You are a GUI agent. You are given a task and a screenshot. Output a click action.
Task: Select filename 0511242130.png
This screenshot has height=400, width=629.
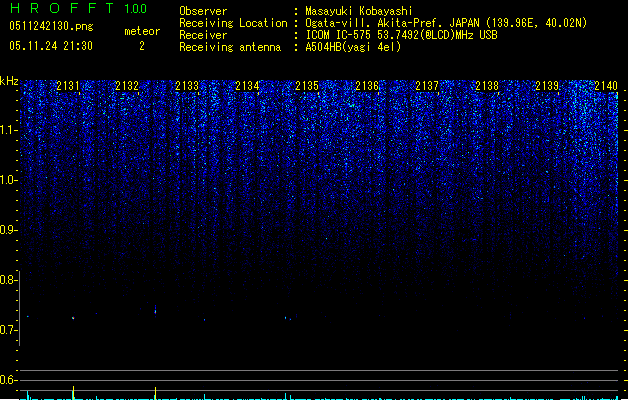click(51, 26)
